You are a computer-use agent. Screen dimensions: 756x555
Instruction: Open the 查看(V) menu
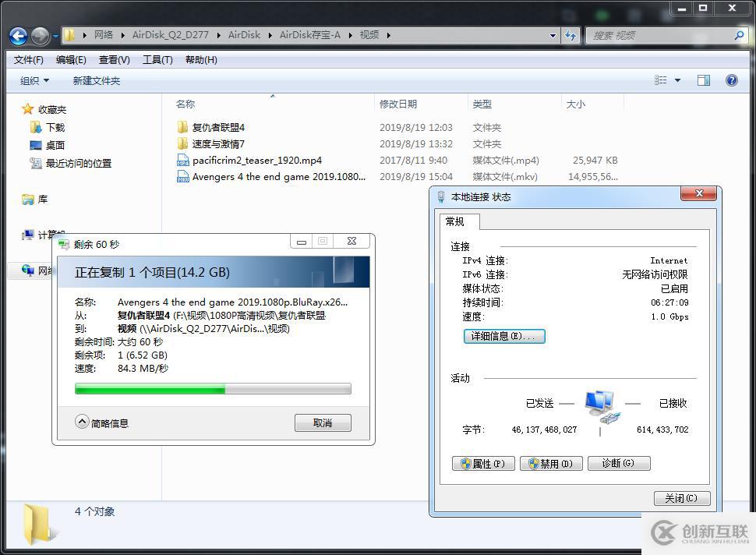pyautogui.click(x=115, y=60)
